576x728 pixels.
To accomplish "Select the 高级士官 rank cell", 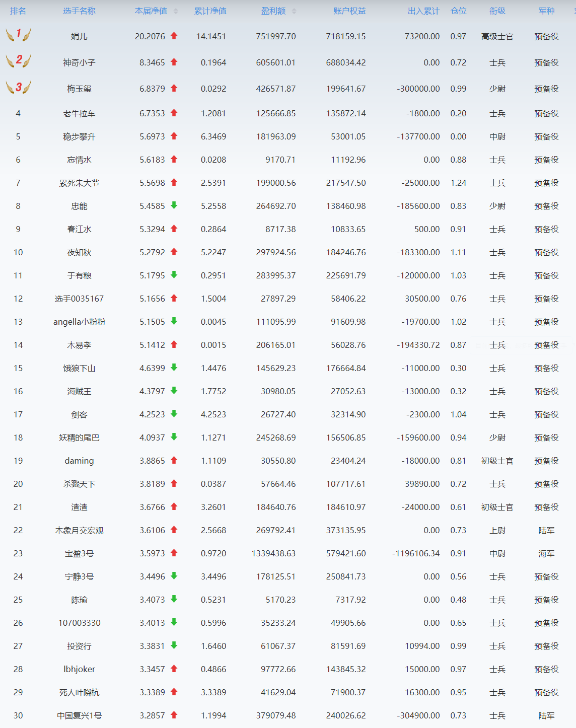I will click(x=497, y=36).
